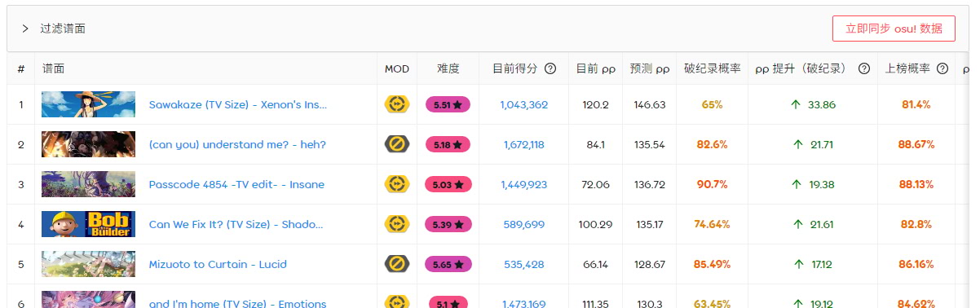980x308 pixels.
Task: Open Mizuoto to Curtain - Lucid link
Action: coord(218,264)
